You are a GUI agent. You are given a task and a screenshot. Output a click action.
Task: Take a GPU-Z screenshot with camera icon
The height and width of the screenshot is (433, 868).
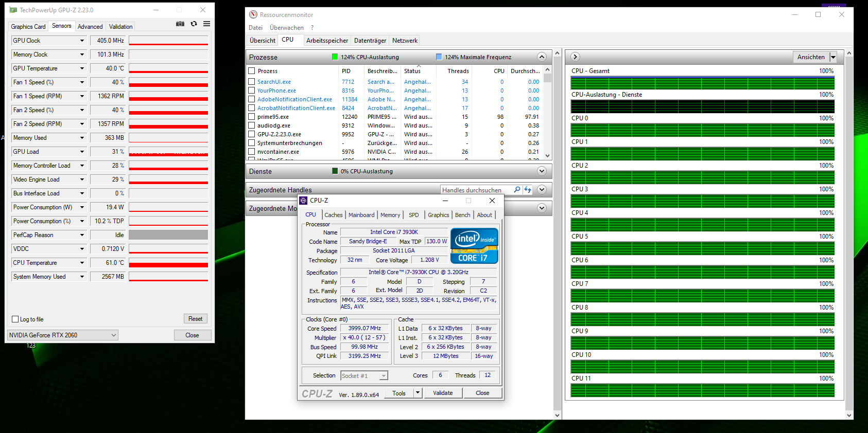(180, 24)
